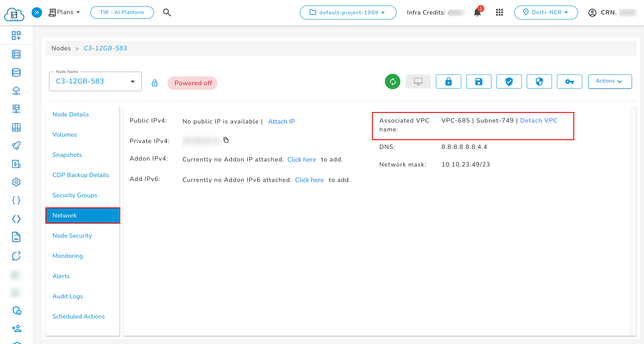Open the Node Name dropdown arrow

point(133,81)
